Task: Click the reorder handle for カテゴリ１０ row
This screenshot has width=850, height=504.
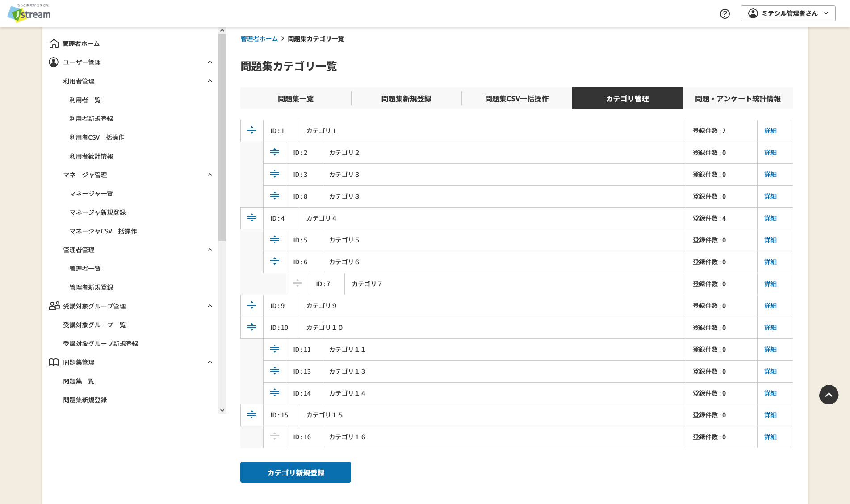Action: [252, 327]
